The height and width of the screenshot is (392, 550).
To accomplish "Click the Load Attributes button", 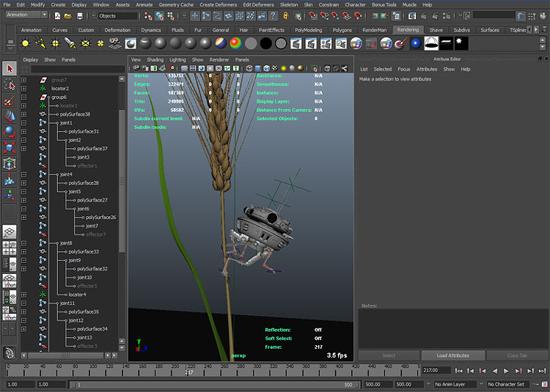I will tap(453, 355).
